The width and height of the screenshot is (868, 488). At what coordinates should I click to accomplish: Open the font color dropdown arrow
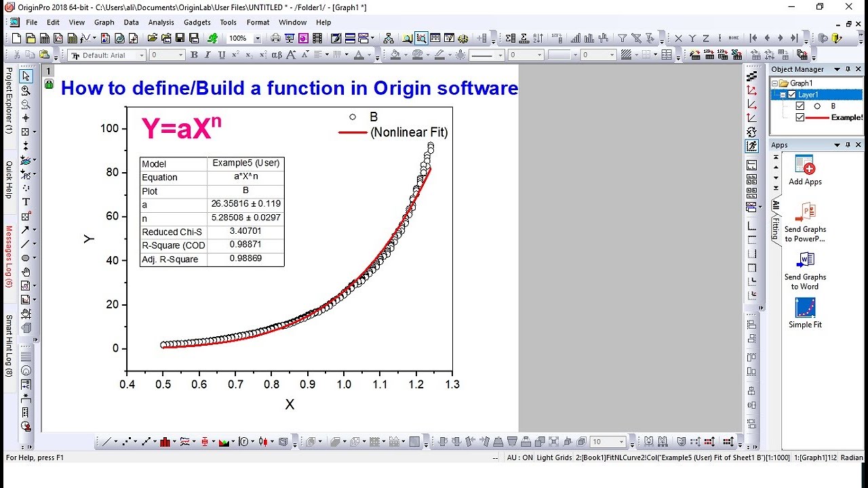[x=370, y=55]
